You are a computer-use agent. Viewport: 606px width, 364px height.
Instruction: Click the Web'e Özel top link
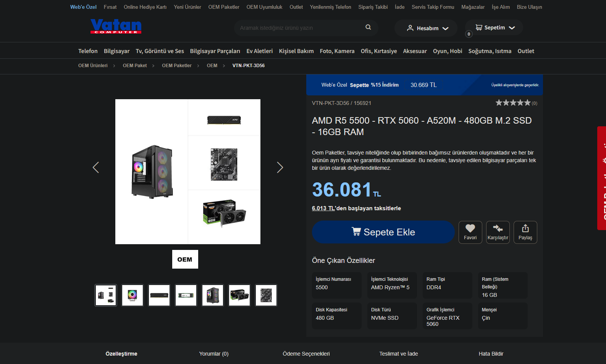(83, 7)
